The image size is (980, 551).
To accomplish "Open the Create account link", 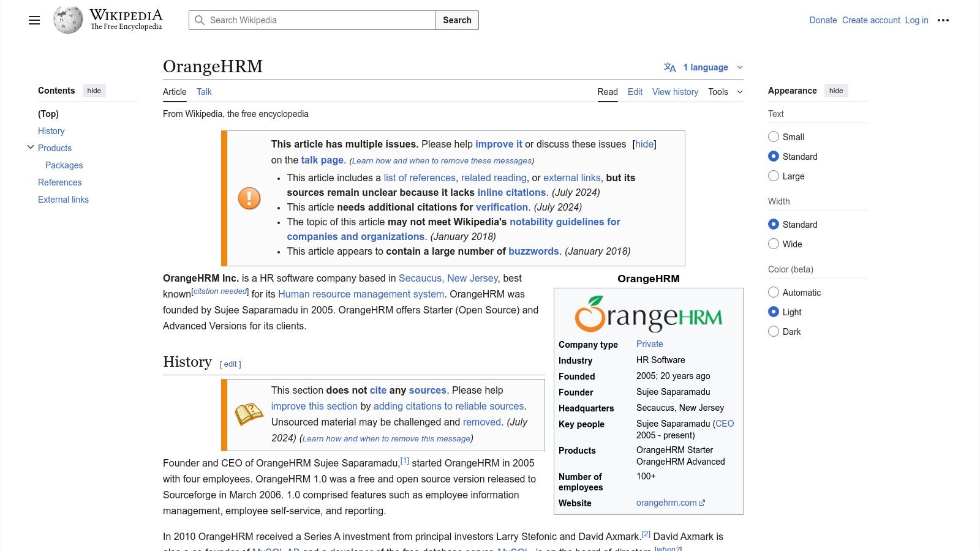I will 871,20.
